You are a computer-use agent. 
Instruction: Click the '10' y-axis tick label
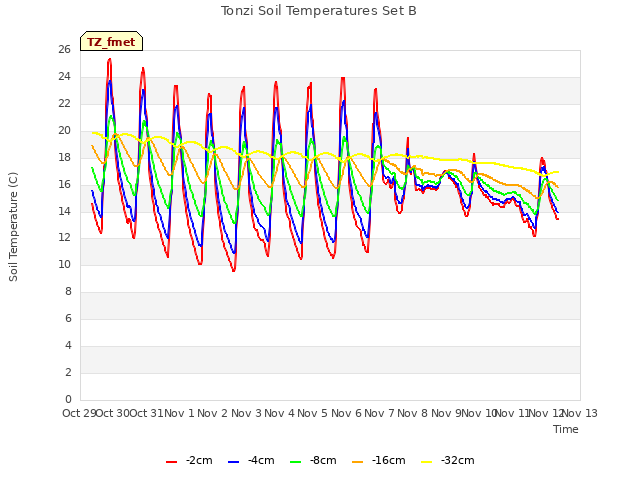coord(64,265)
